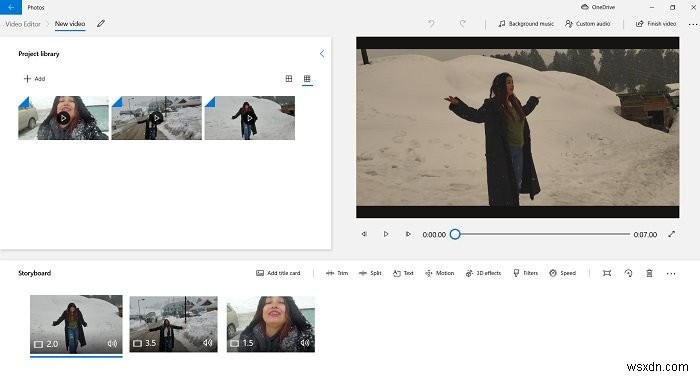This screenshot has height=377, width=700.
Task: Select the 1.5 second storyboard clip
Action: (271, 324)
